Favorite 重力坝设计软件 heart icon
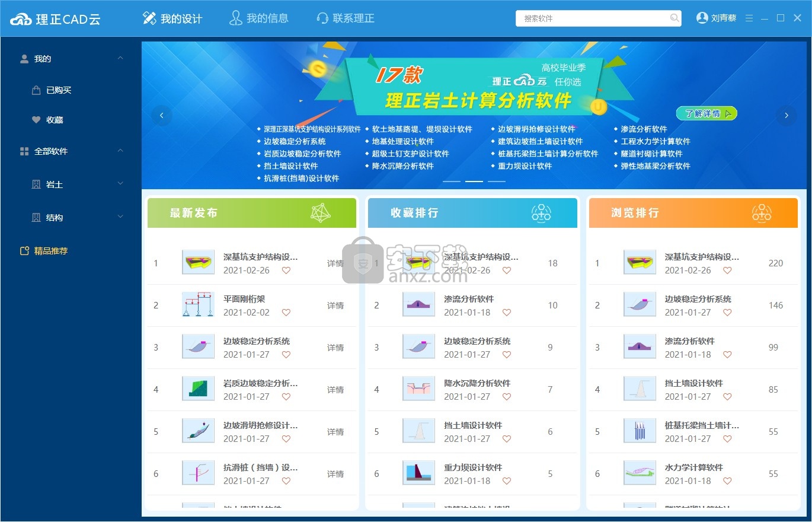Screen dimensions: 812x522 (507, 481)
